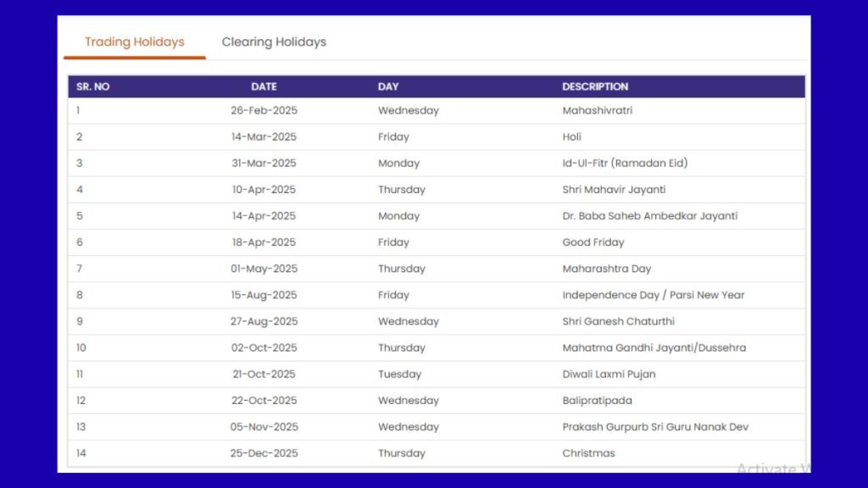The height and width of the screenshot is (488, 868).
Task: Click the Christmas holiday entry
Action: click(588, 452)
